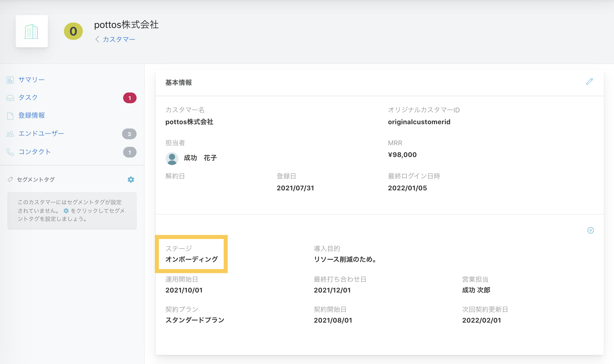This screenshot has height=364, width=614.
Task: Click the red タスク count badge
Action: (130, 98)
